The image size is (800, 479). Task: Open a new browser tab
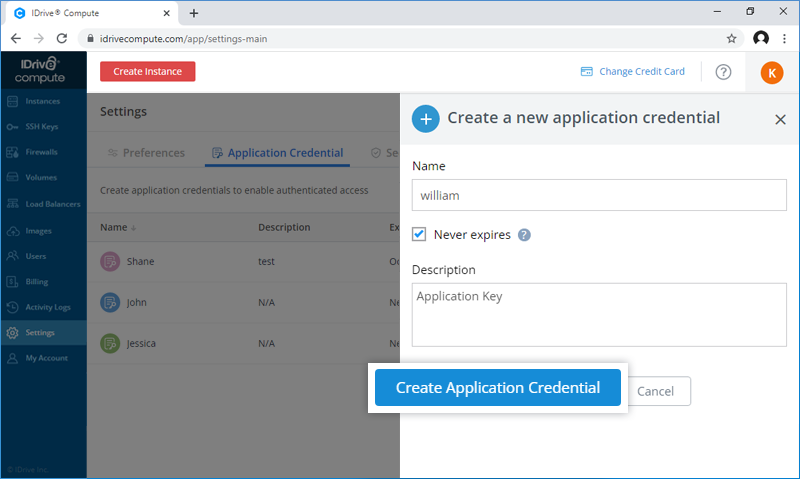(194, 13)
